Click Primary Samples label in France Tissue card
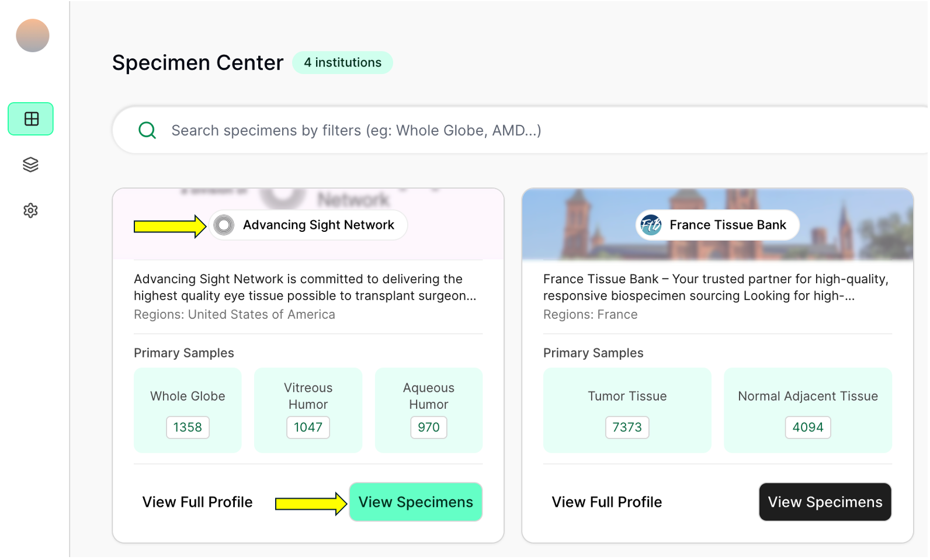 tap(594, 353)
